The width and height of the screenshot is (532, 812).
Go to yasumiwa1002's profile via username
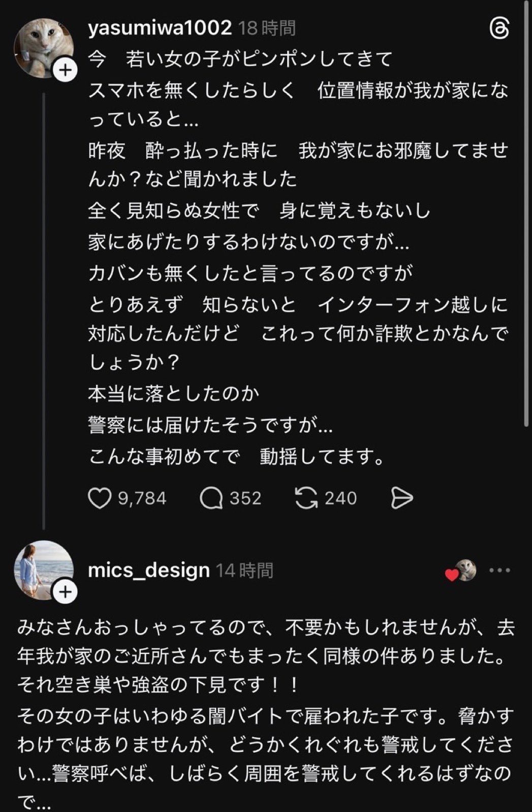[x=160, y=28]
